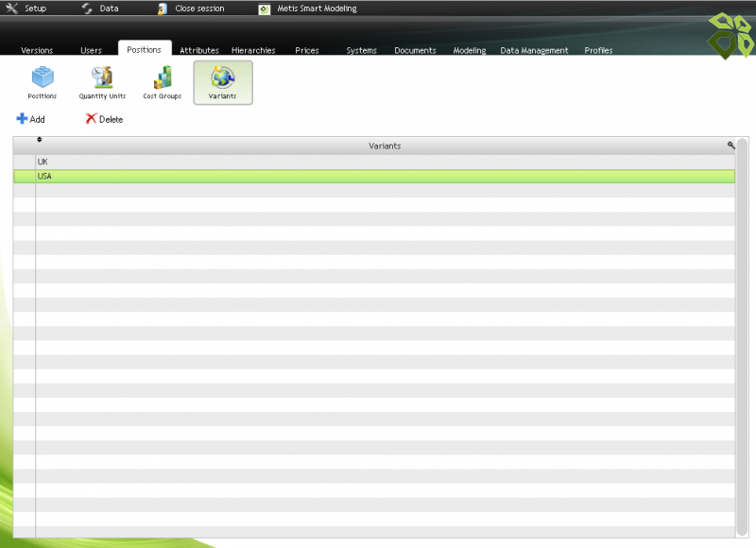
Task: Switch to the Users tab
Action: (x=91, y=50)
